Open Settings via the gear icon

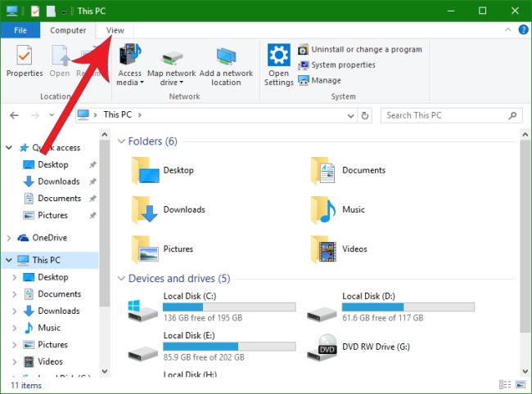[278, 55]
